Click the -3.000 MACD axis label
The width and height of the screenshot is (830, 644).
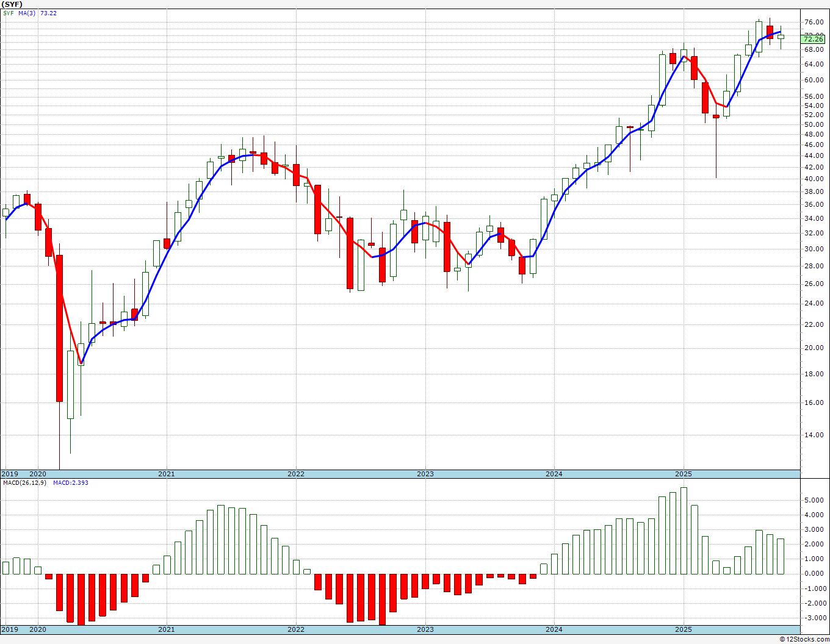814,618
